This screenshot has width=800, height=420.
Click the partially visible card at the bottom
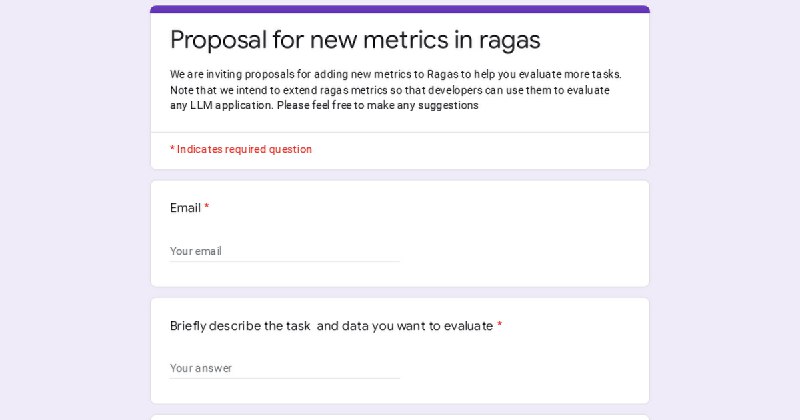pyautogui.click(x=400, y=417)
